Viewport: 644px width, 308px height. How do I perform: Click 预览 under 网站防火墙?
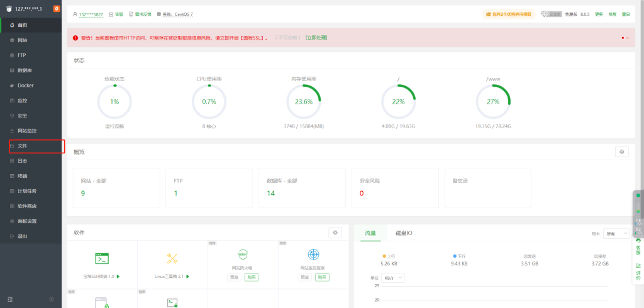tap(234, 278)
